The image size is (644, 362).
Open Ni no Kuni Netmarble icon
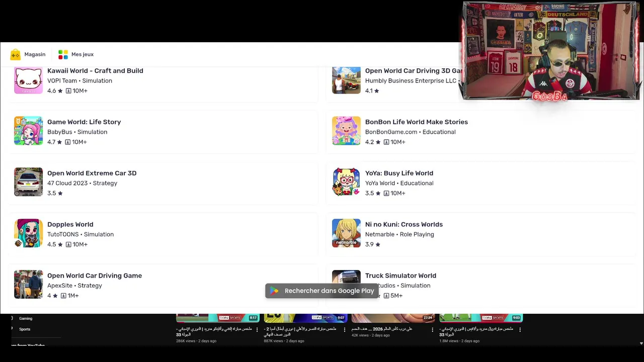click(x=346, y=233)
